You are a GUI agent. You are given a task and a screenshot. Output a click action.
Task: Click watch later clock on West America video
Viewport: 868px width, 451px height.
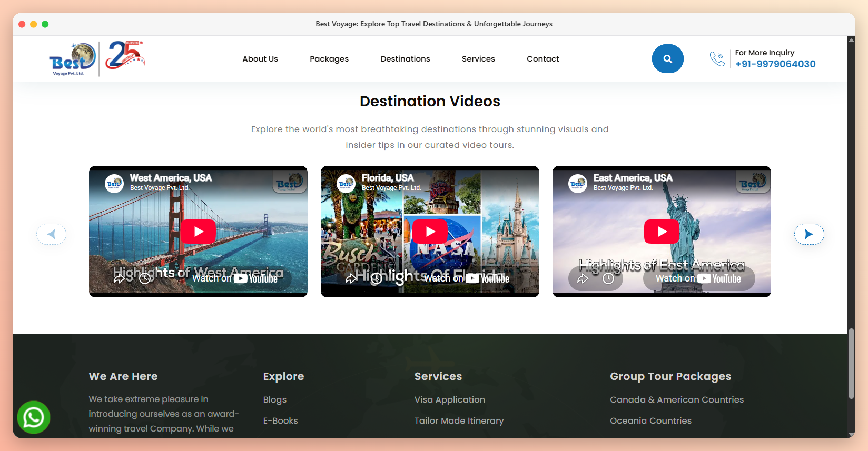pyautogui.click(x=145, y=278)
